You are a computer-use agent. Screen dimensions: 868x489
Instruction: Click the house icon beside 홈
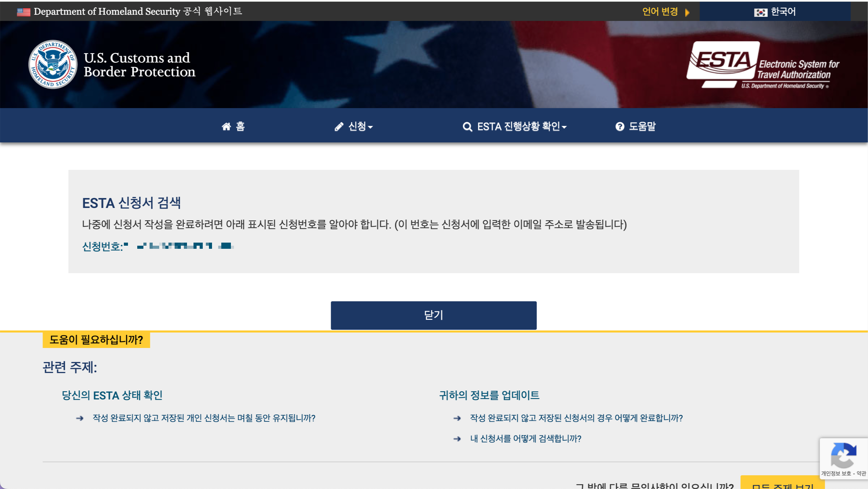(x=226, y=127)
